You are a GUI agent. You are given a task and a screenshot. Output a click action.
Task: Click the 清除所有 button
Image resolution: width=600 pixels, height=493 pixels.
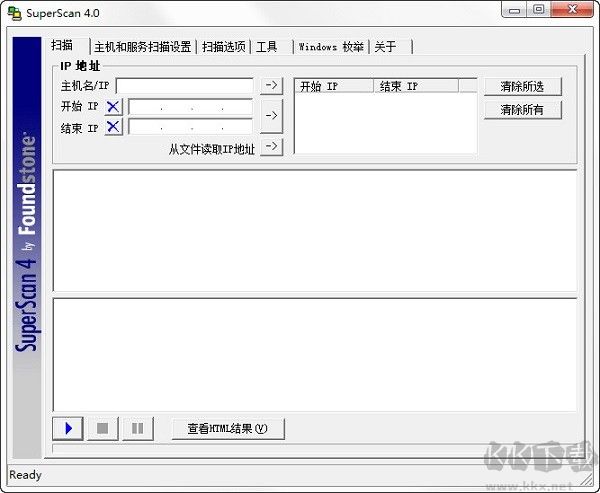522,110
